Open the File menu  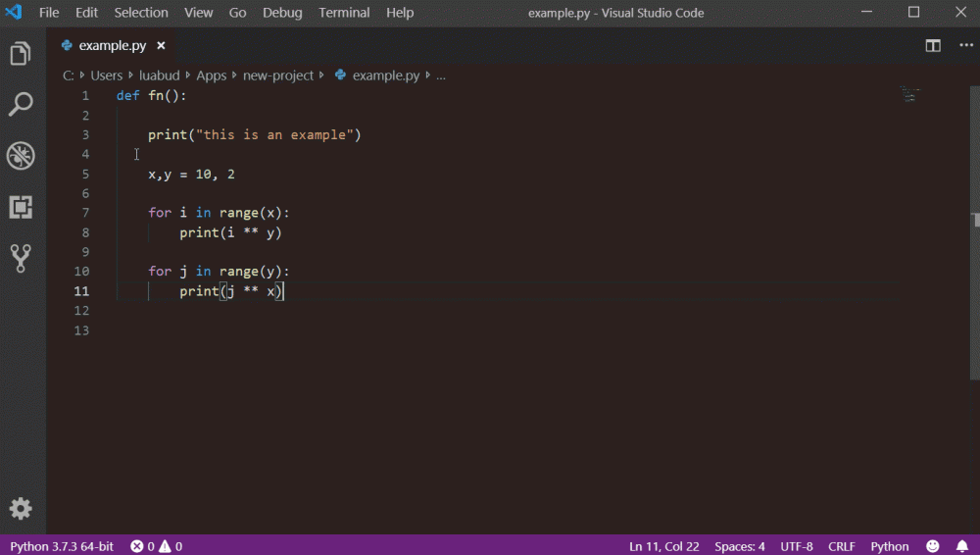point(49,13)
